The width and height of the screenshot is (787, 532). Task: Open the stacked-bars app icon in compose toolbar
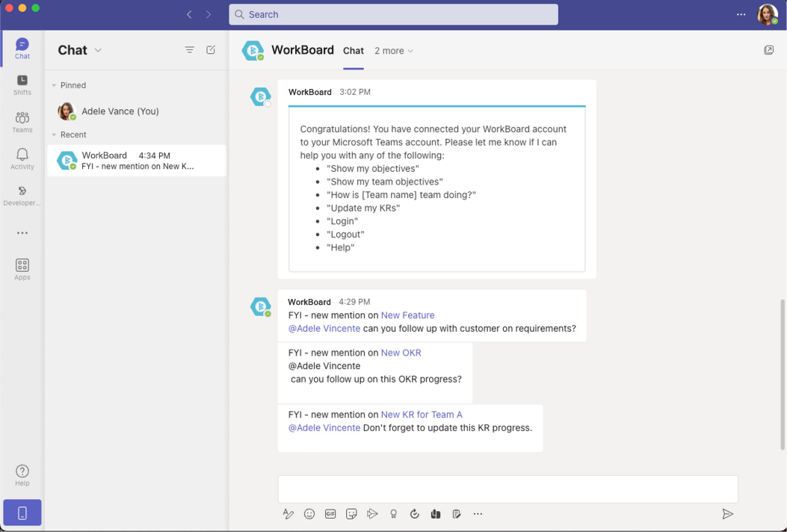(436, 513)
